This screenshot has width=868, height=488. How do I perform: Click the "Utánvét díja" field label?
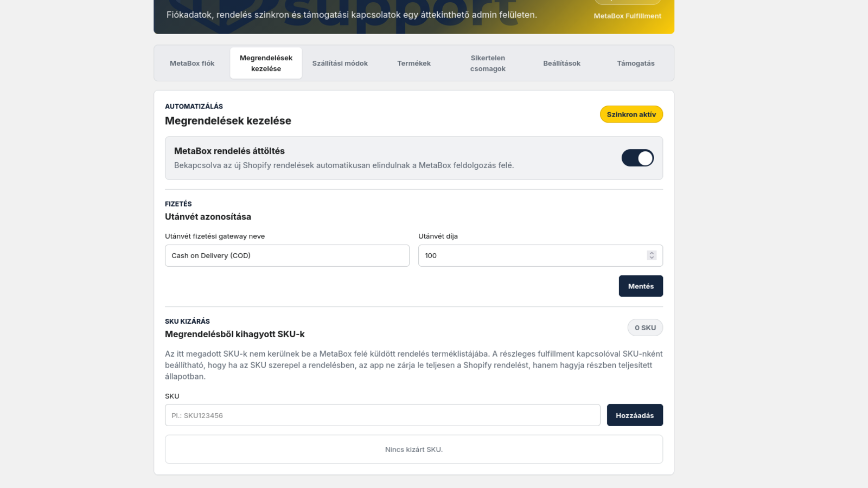438,236
